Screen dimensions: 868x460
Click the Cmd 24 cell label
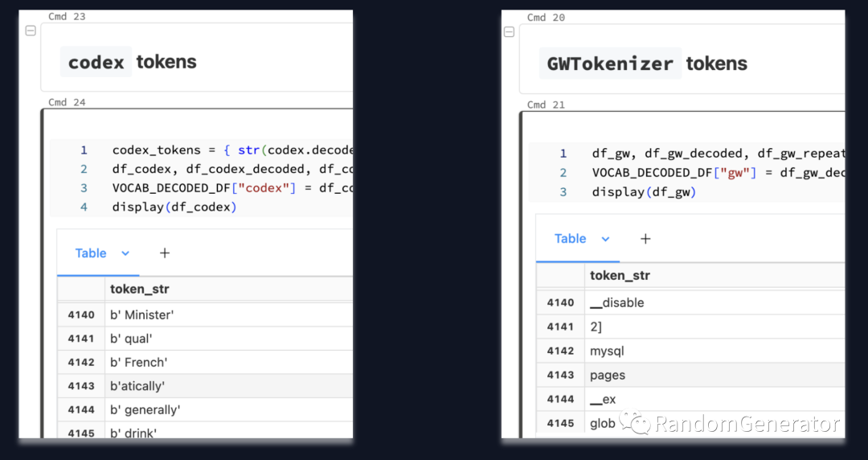click(x=67, y=102)
